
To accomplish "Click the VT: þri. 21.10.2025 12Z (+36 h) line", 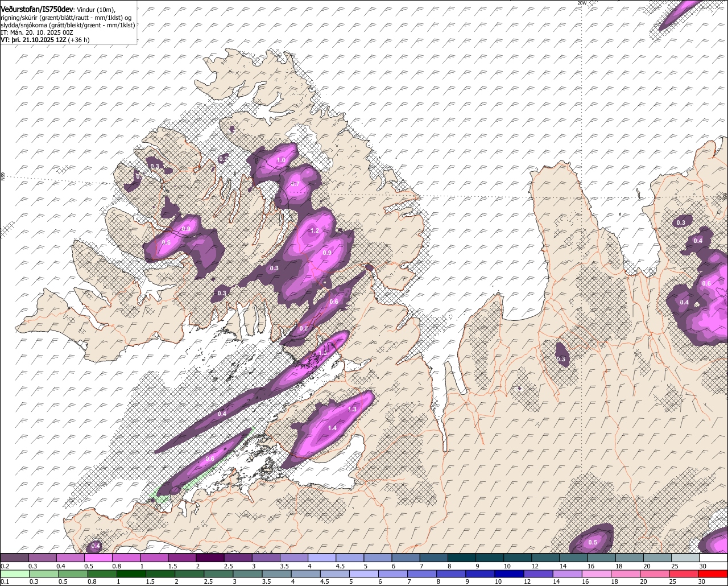I will (x=44, y=40).
